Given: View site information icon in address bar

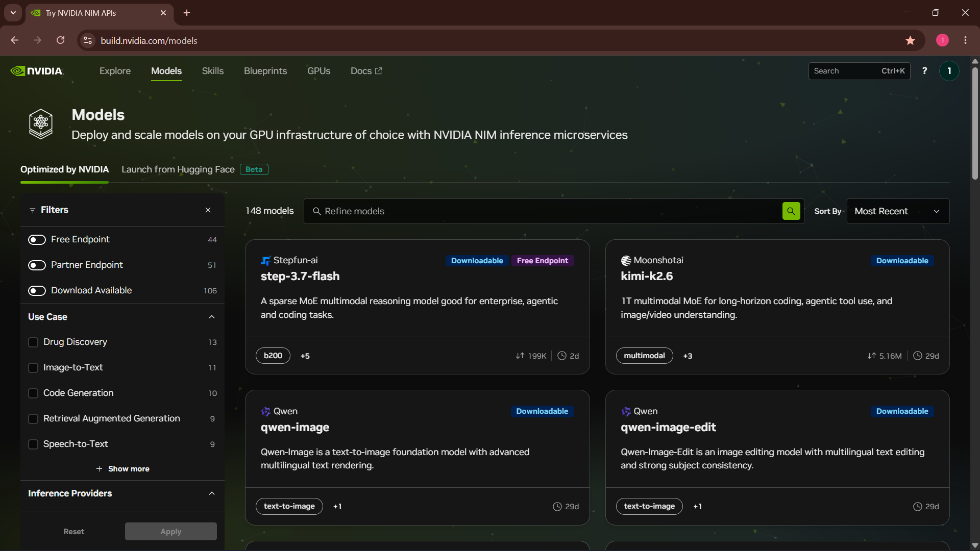Looking at the screenshot, I should 88,40.
